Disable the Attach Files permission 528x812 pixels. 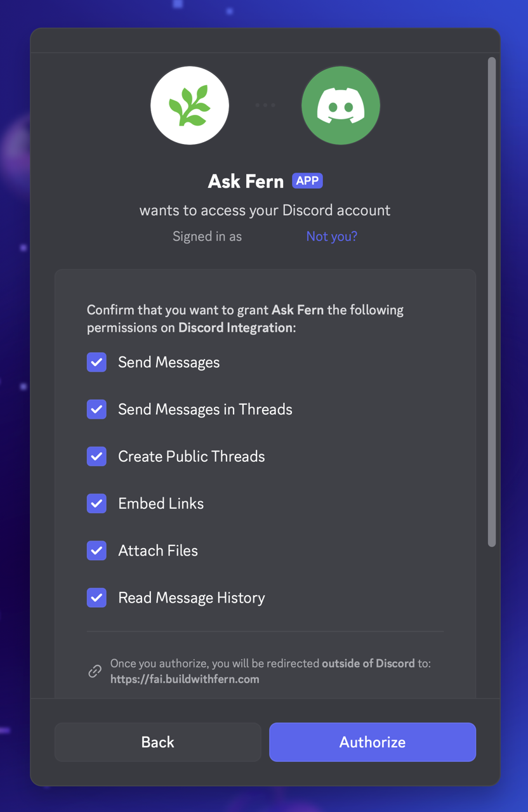pyautogui.click(x=96, y=551)
